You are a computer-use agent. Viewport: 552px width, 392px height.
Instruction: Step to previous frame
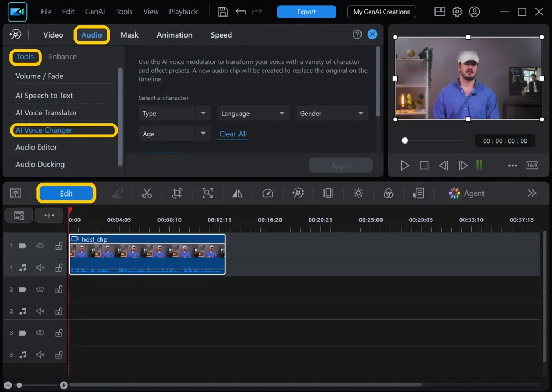pyautogui.click(x=444, y=165)
